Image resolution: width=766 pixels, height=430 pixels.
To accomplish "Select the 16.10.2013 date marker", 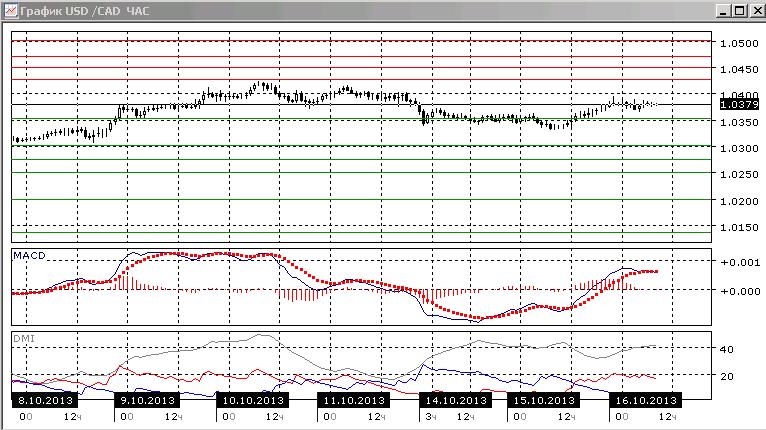I will point(645,400).
